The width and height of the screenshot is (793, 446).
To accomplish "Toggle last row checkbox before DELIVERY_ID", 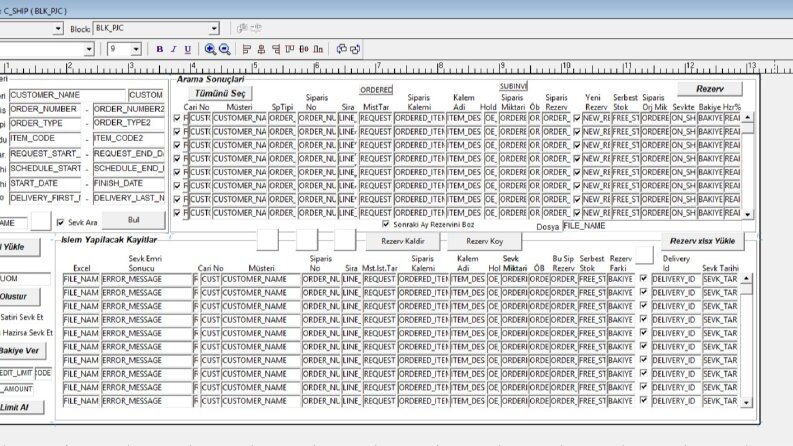I will pos(643,400).
